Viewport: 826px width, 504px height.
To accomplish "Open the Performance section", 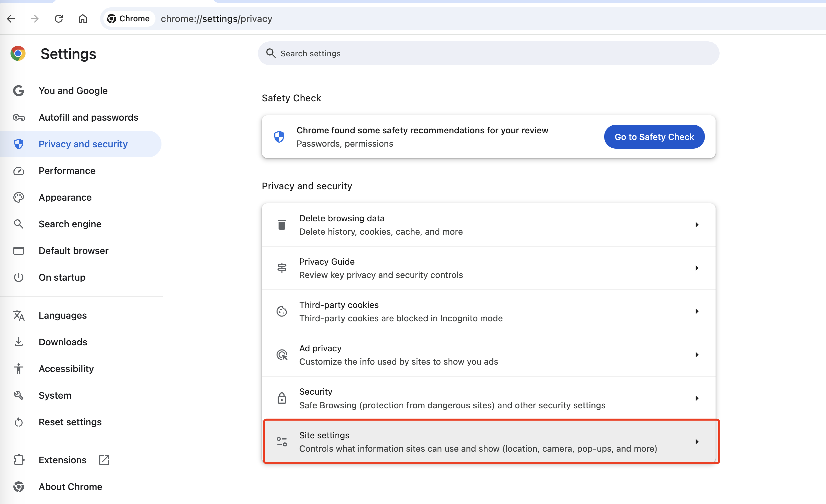I will (80, 171).
